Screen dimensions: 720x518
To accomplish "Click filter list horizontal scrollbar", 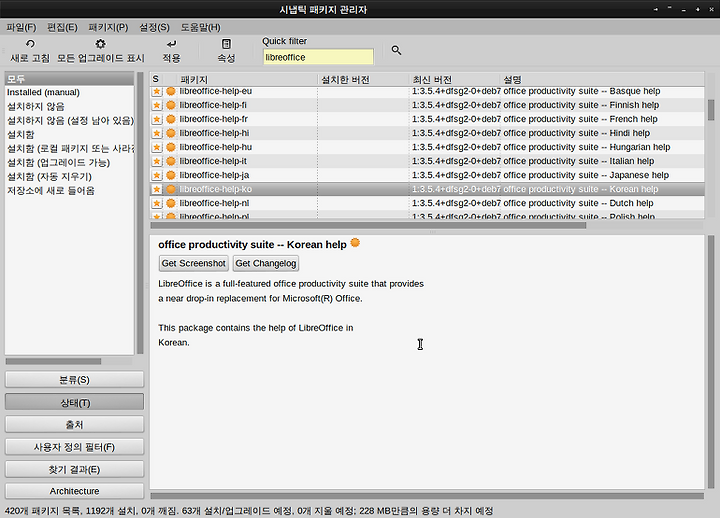I will click(x=53, y=361).
